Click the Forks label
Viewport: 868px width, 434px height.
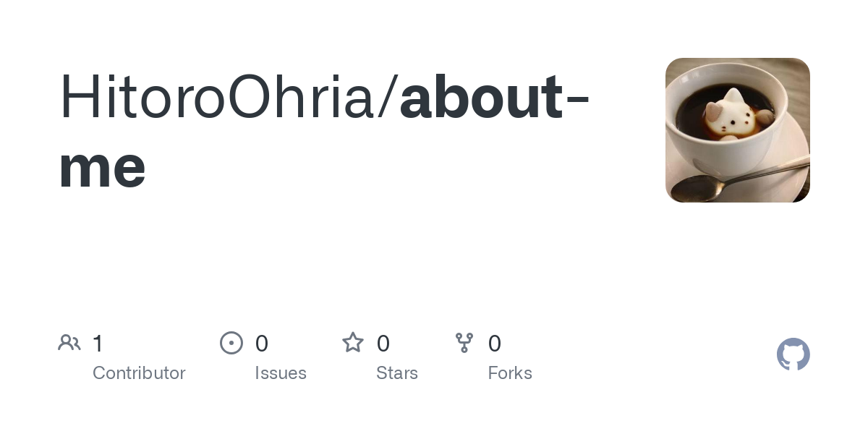point(510,373)
